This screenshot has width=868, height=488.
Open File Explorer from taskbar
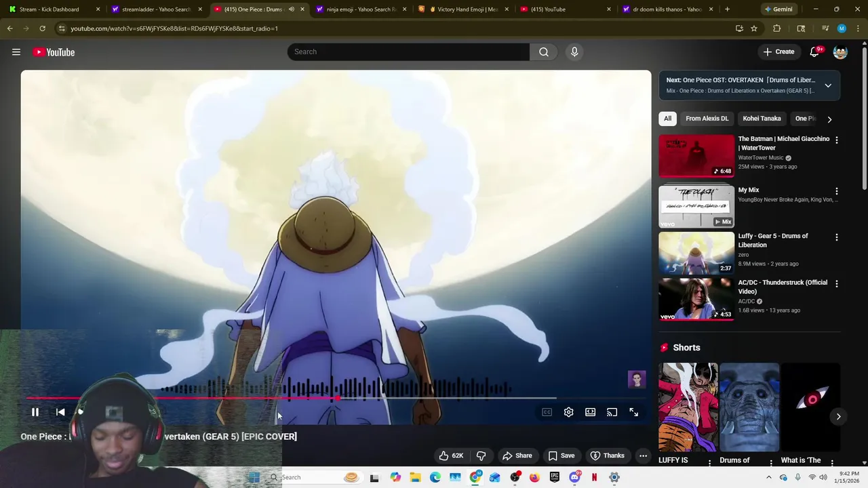click(x=415, y=477)
